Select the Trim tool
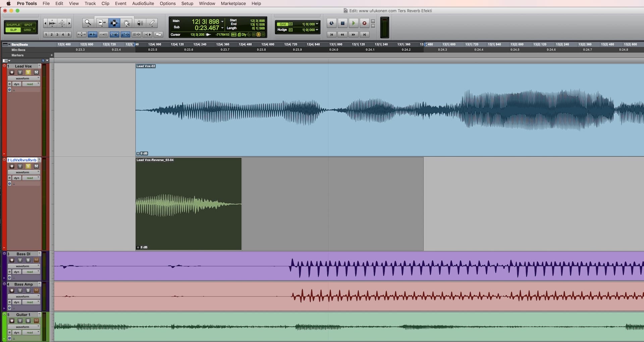Image resolution: width=644 pixels, height=342 pixels. click(101, 23)
